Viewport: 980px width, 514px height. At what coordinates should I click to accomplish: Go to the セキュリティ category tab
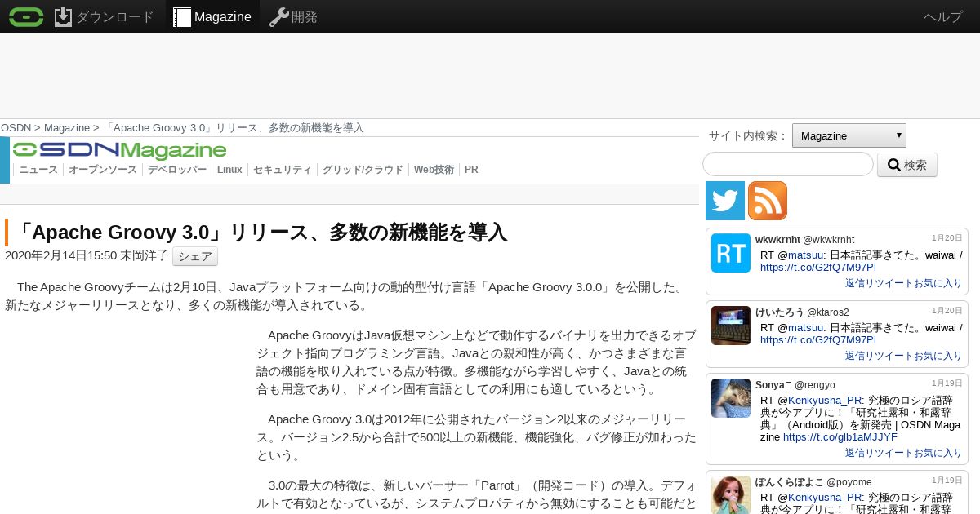(283, 170)
